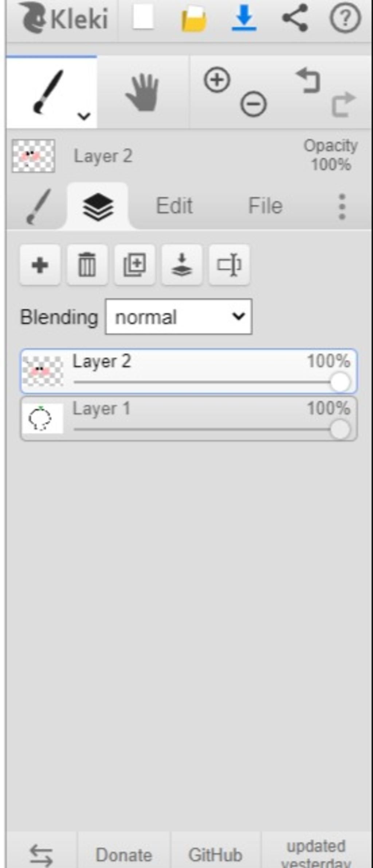
Task: Open the help question mark icon
Action: [345, 17]
